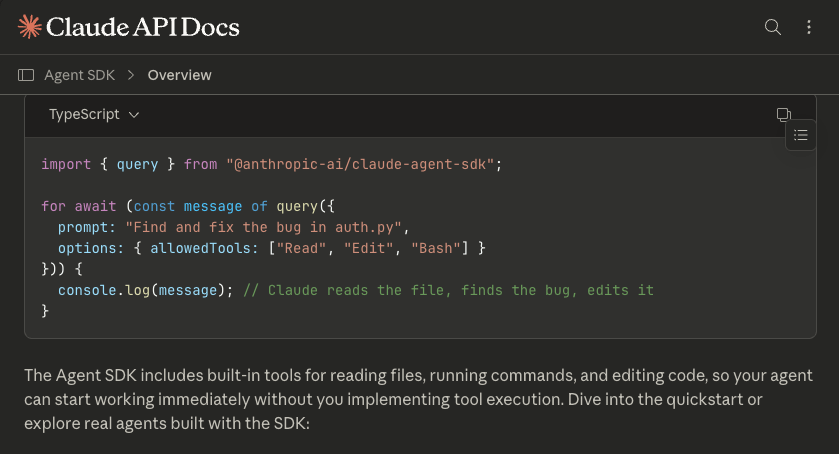
Task: Click the console.log(message) code line
Action: pyautogui.click(x=146, y=290)
